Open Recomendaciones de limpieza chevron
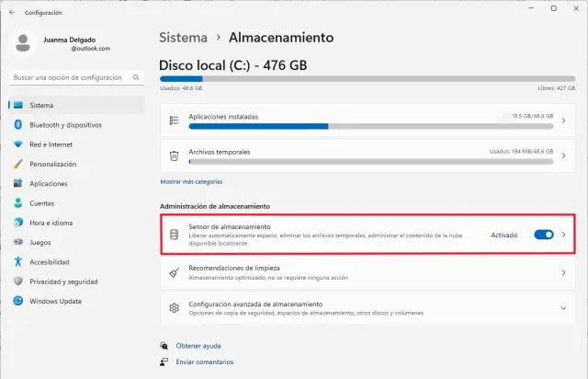The image size is (588, 379). 562,272
